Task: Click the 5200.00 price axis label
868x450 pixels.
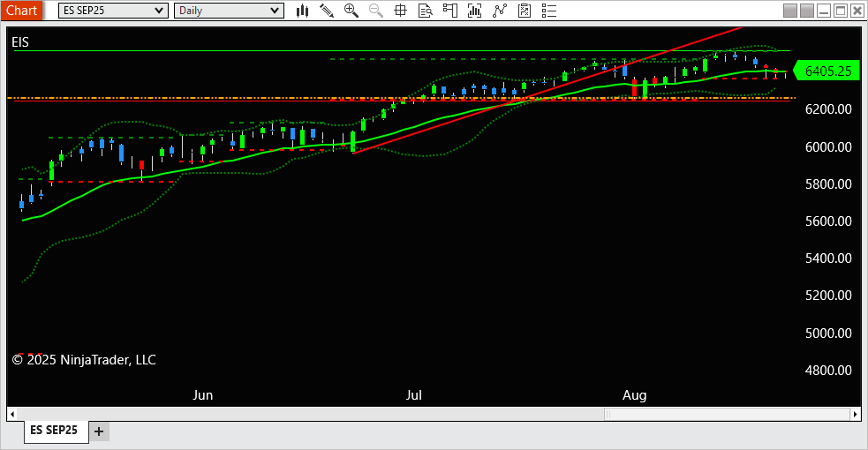Action: point(828,296)
